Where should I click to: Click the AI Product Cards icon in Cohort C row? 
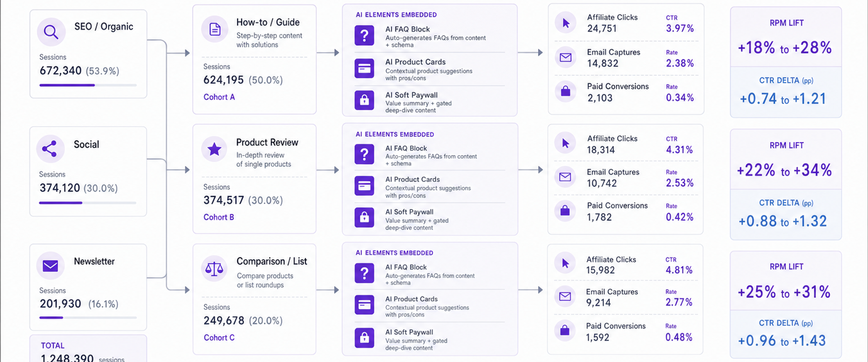tap(364, 305)
